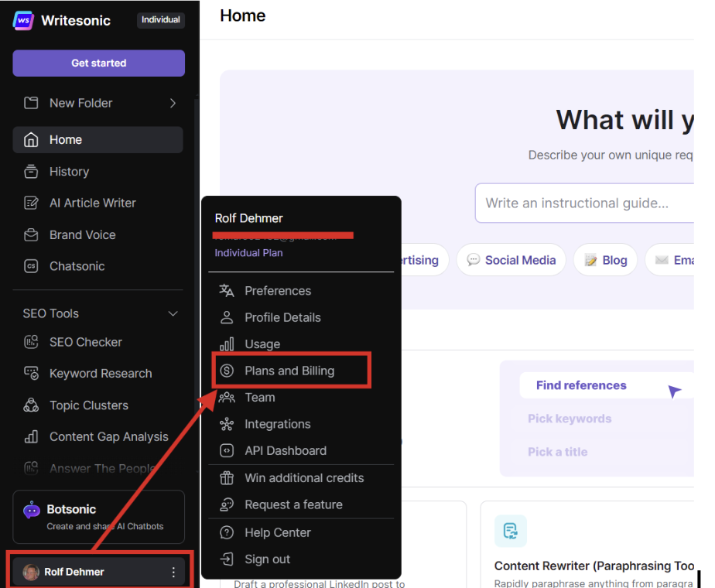This screenshot has height=588, width=715.
Task: Click the Writesonic logo icon
Action: tap(23, 21)
